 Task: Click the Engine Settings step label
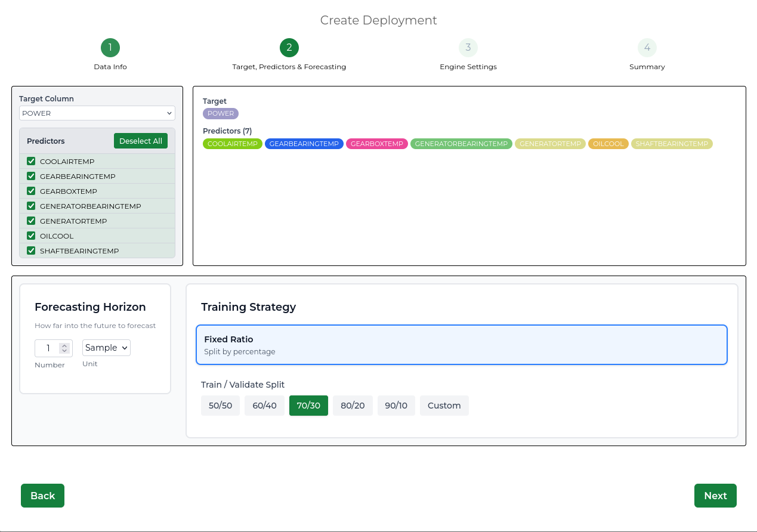(x=468, y=67)
